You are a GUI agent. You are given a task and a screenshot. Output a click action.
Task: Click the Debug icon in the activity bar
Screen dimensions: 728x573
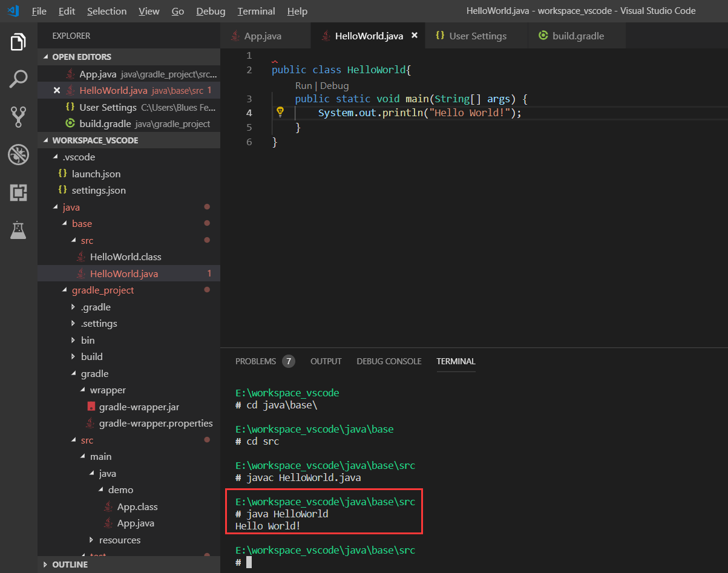pos(18,154)
